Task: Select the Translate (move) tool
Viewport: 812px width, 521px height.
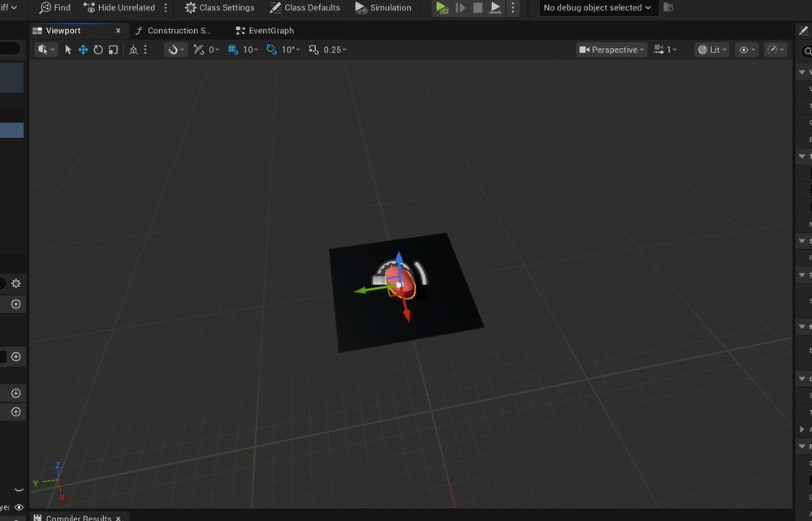Action: (83, 50)
